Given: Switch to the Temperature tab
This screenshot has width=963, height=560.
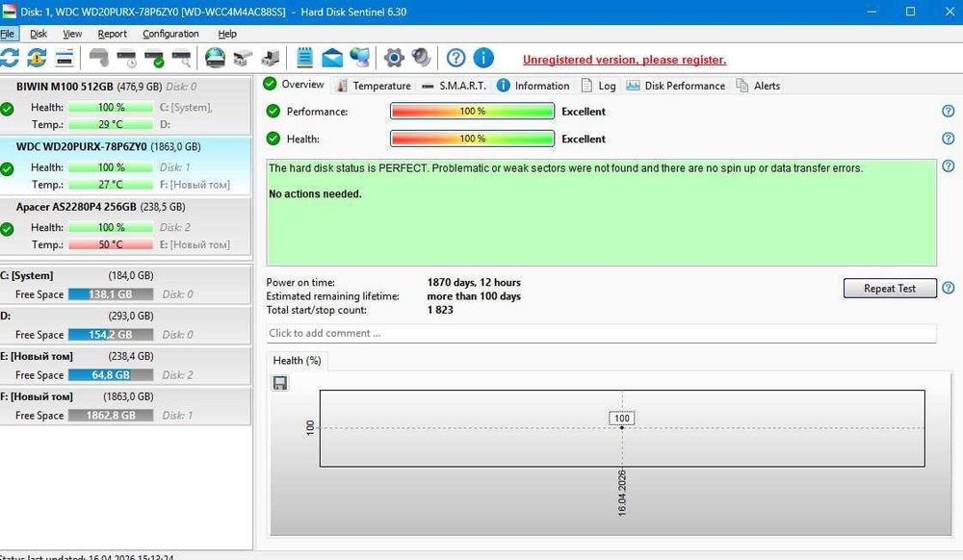Looking at the screenshot, I should point(374,86).
